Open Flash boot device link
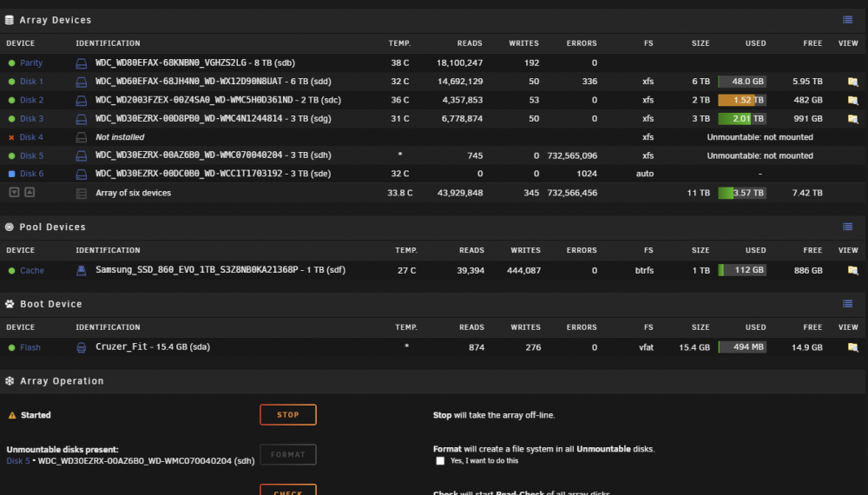Viewport: 868px width, 495px height. (30, 347)
